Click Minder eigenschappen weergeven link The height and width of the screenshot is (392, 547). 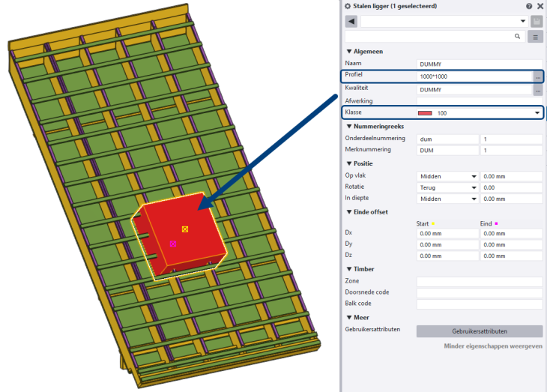[x=493, y=346]
